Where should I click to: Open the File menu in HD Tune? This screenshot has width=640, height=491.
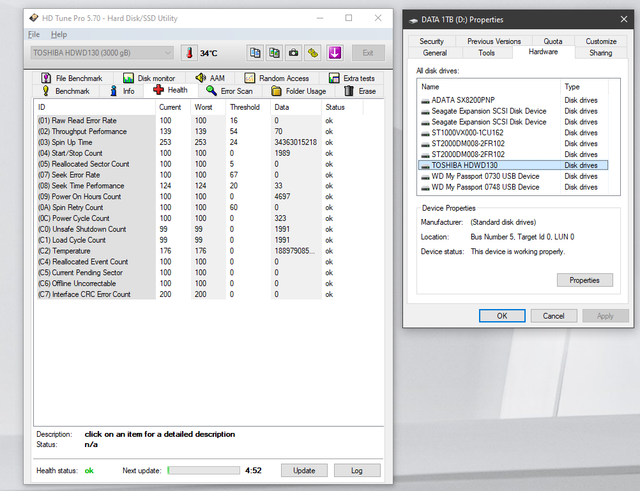34,35
